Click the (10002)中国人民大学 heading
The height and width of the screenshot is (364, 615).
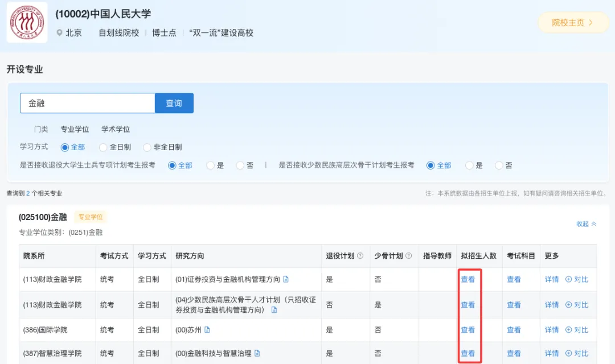pyautogui.click(x=103, y=14)
